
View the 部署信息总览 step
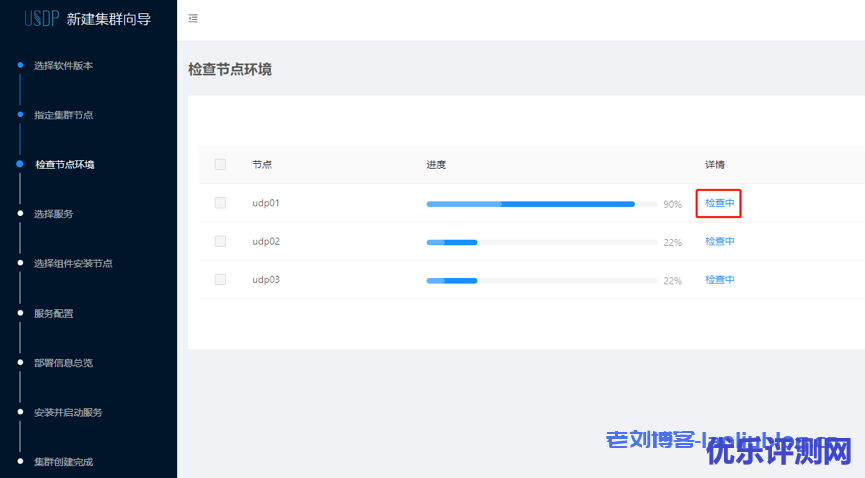63,363
